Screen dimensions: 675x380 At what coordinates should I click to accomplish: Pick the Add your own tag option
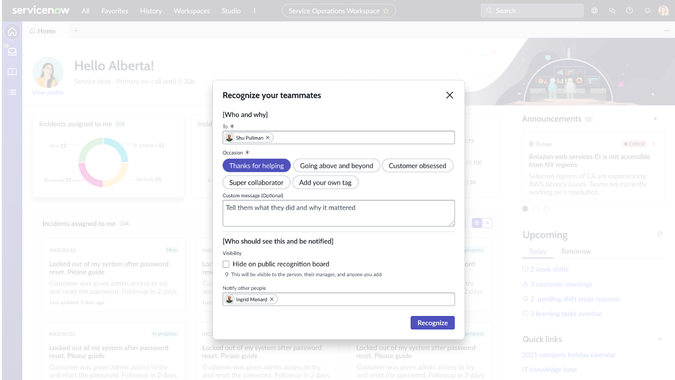point(325,182)
